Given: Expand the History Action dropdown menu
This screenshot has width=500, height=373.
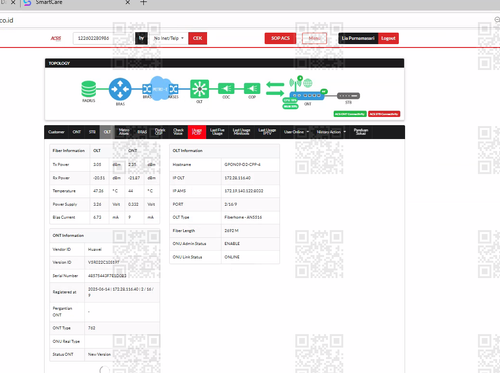Looking at the screenshot, I should pos(331,132).
